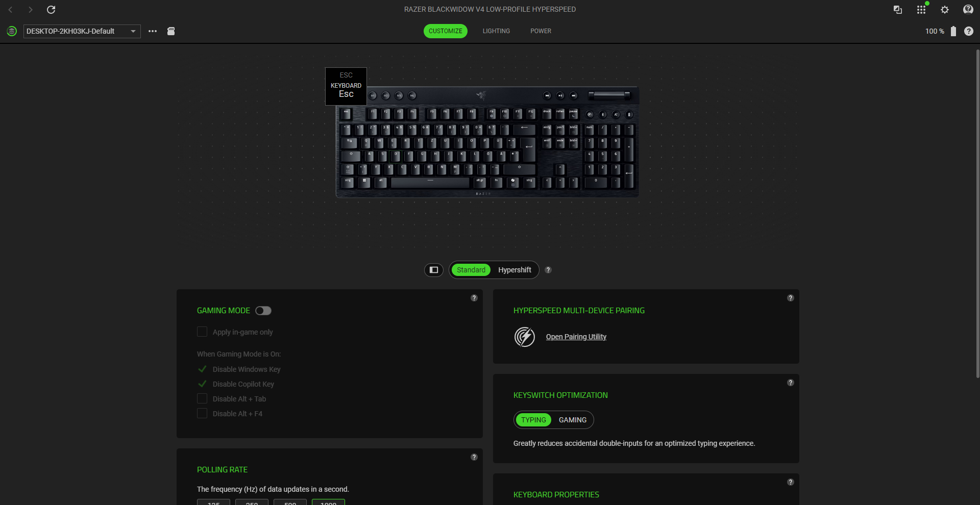980x505 pixels.
Task: Click the on-board memory profiles icon
Action: click(x=171, y=31)
